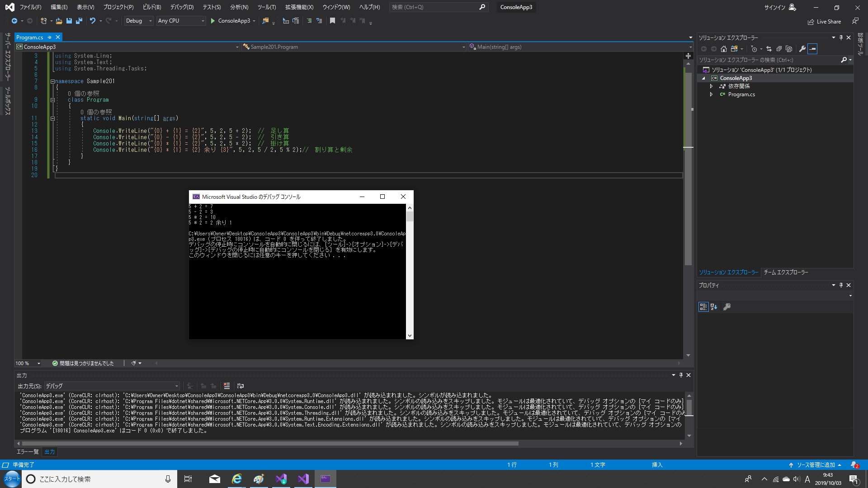
Task: Click the New Project toolbar icon
Action: [x=43, y=21]
